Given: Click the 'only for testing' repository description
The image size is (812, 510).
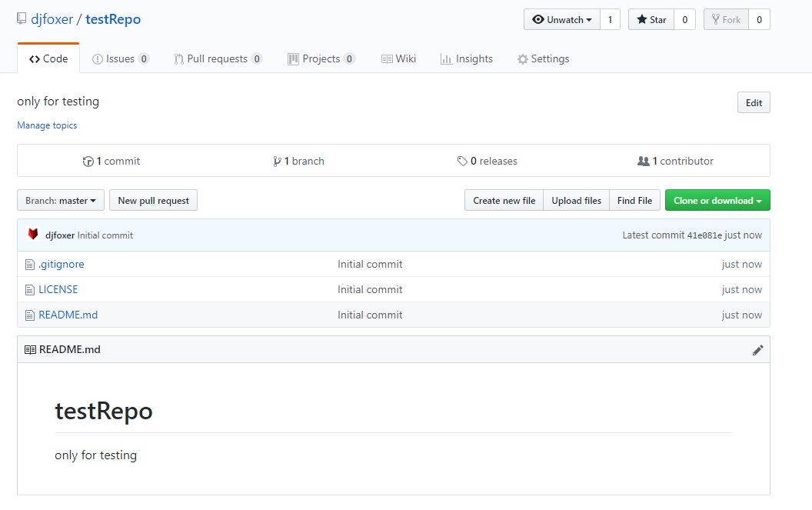Looking at the screenshot, I should click(x=58, y=102).
